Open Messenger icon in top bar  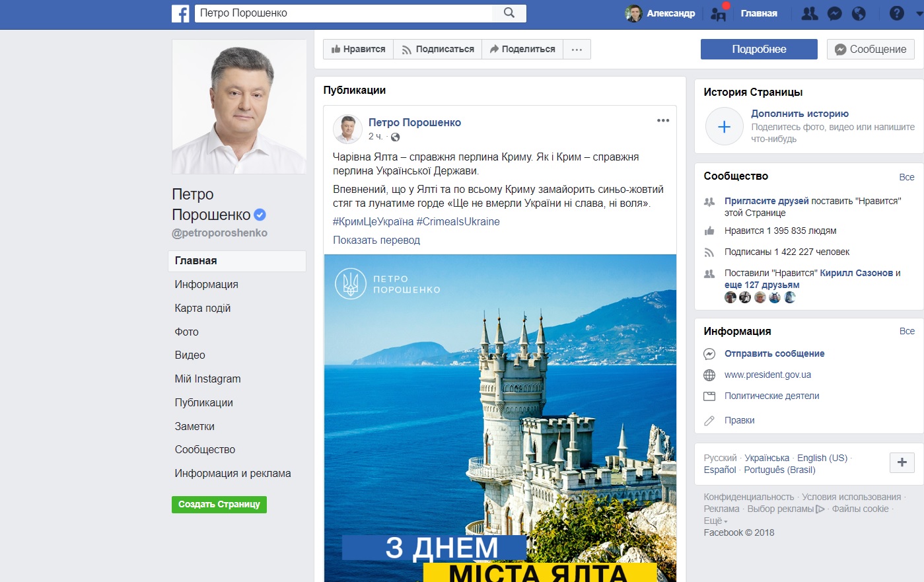coord(835,13)
